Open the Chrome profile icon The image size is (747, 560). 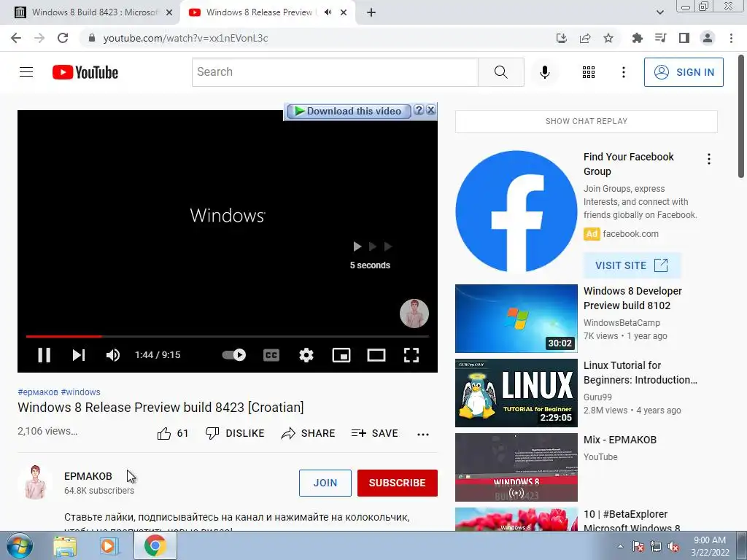pyautogui.click(x=708, y=38)
